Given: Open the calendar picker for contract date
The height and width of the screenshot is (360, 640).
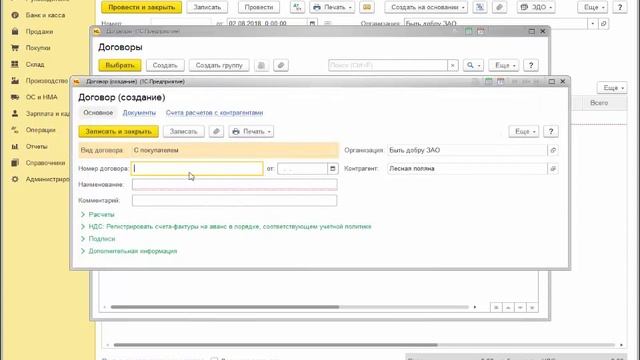Looking at the screenshot, I should click(333, 169).
